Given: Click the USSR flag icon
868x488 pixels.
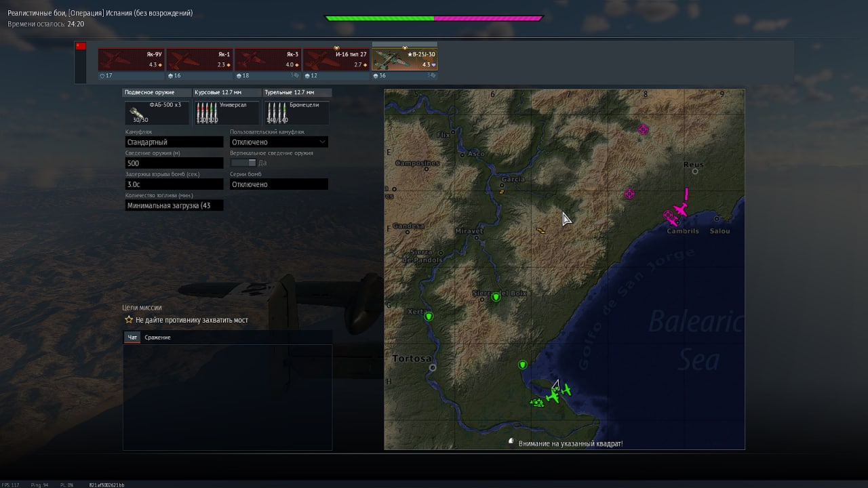Looking at the screenshot, I should point(81,46).
